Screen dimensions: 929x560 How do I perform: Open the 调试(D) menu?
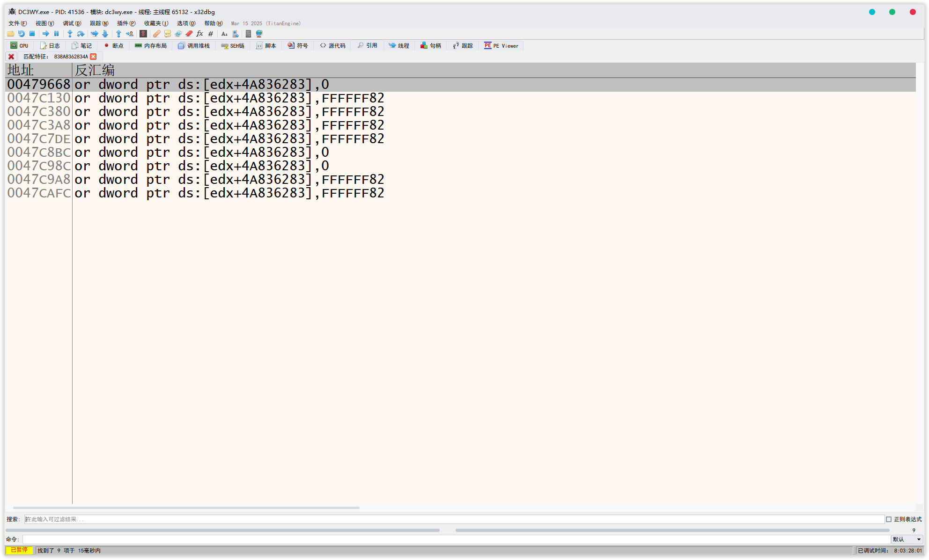coord(72,23)
